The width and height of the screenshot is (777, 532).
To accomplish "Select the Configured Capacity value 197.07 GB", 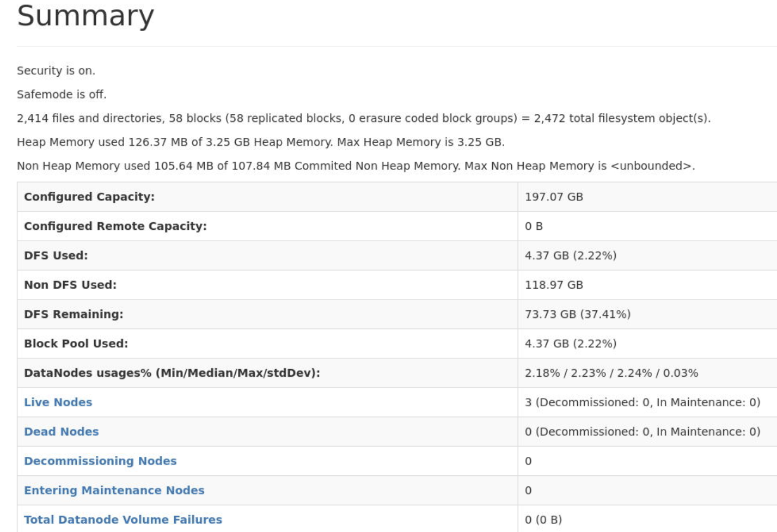I will 554,197.
